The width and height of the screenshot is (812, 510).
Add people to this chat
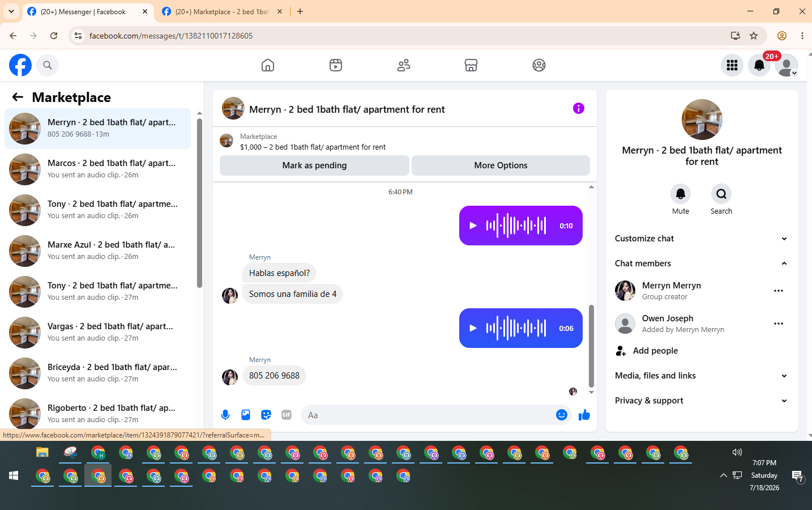click(702, 351)
